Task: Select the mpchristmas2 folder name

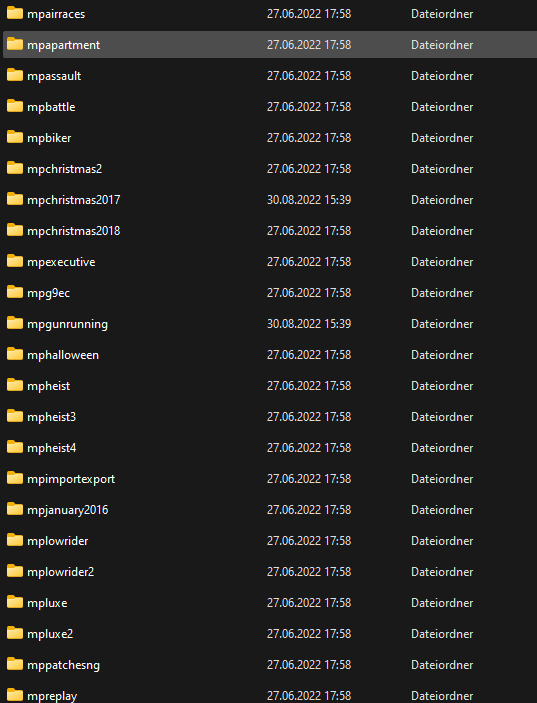Action: 65,169
